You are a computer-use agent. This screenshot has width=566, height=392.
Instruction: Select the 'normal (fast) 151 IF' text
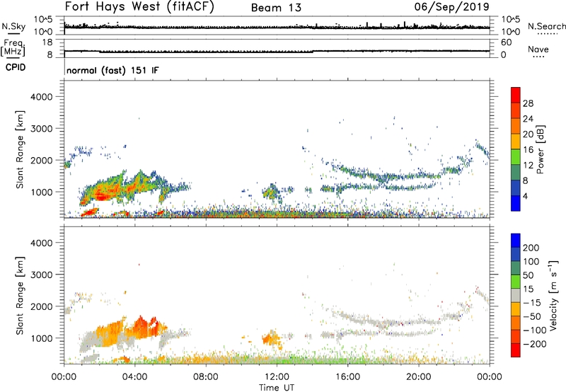(x=112, y=70)
